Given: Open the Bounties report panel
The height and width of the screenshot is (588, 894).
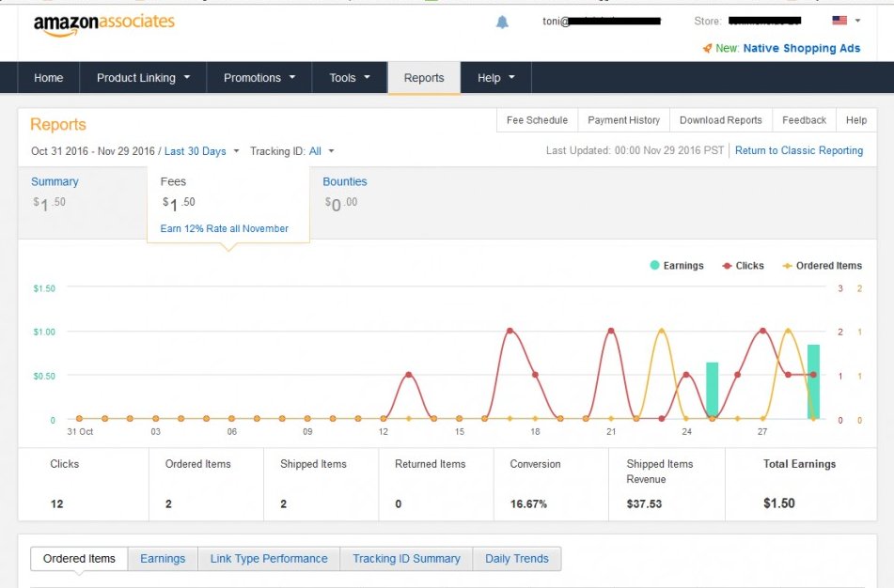Looking at the screenshot, I should [345, 193].
